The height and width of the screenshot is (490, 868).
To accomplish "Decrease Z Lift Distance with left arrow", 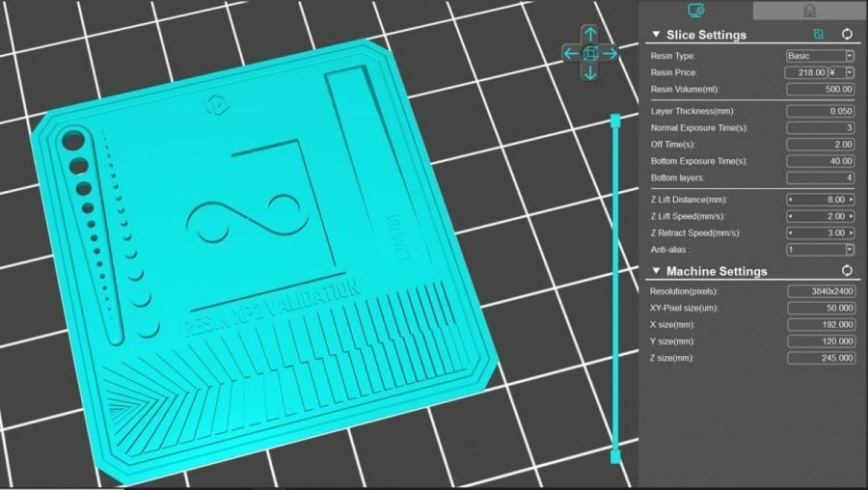I will [791, 200].
